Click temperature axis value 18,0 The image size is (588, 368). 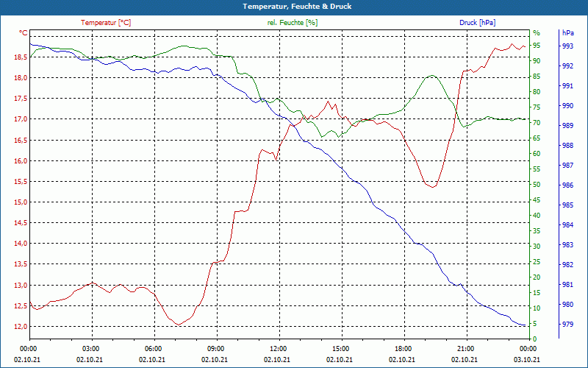point(21,78)
